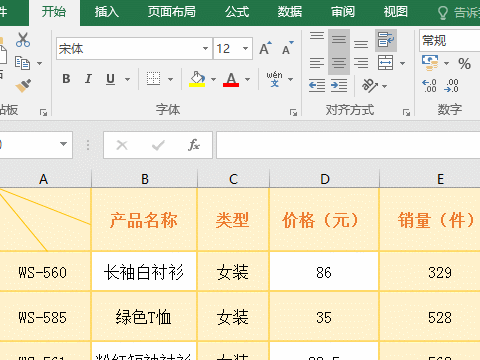Click Merge and Center icon
The height and width of the screenshot is (360, 480).
click(x=386, y=63)
